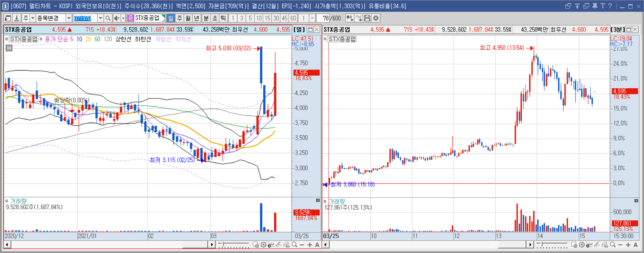Click right scroll arrow under 3-minute chart
This screenshot has width=644, height=253.
(530, 245)
